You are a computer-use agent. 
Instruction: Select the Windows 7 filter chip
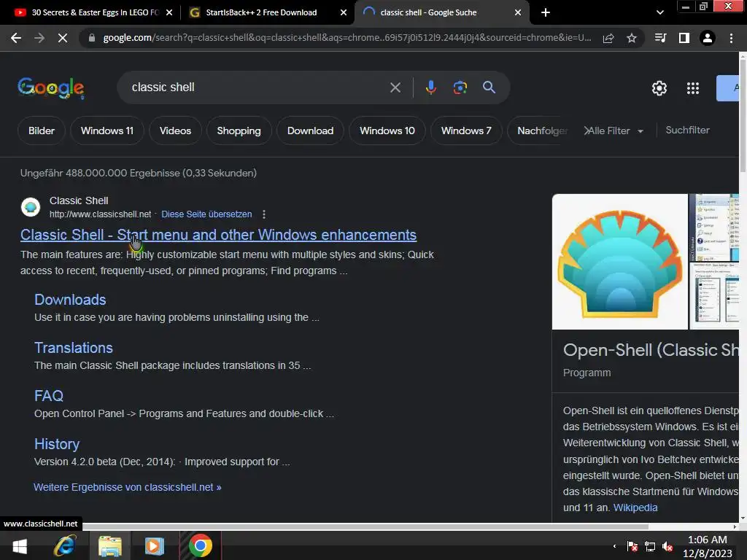(466, 131)
